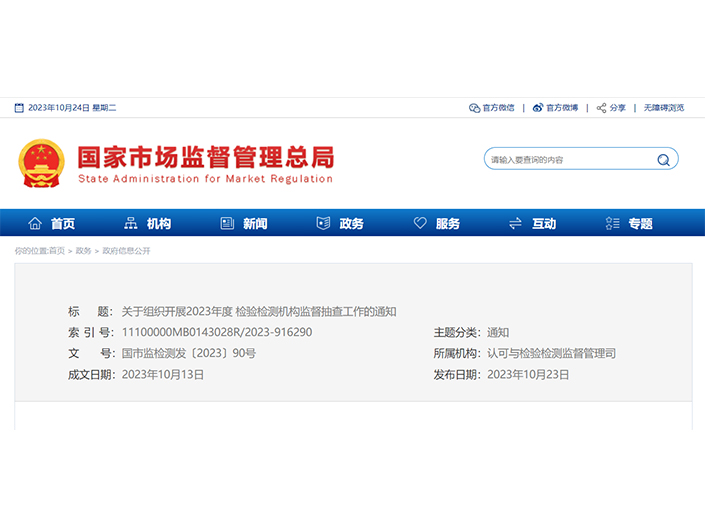This screenshot has height=528, width=705.
Task: Open the official WeChat (官方微信) icon
Action: pyautogui.click(x=474, y=108)
